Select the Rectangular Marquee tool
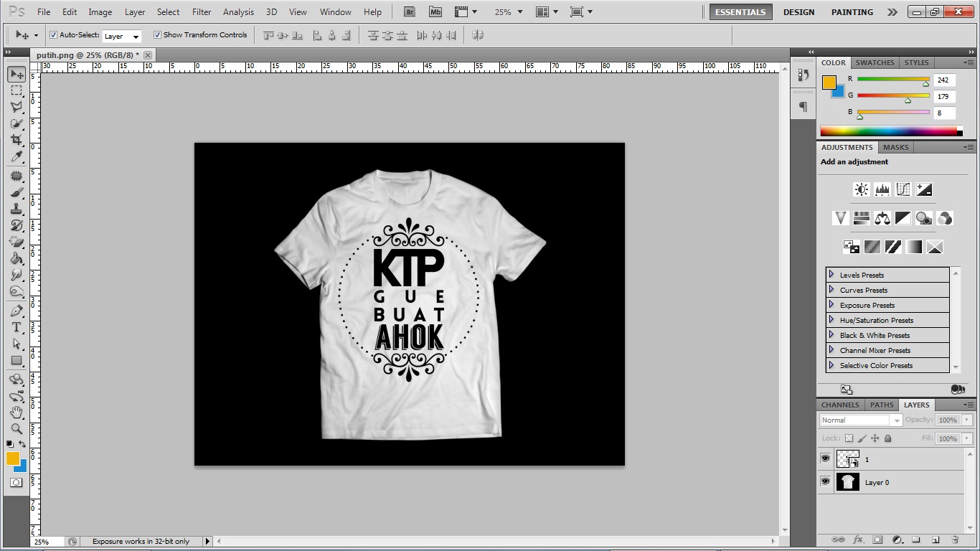Viewport: 980px width, 551px height. pyautogui.click(x=17, y=90)
